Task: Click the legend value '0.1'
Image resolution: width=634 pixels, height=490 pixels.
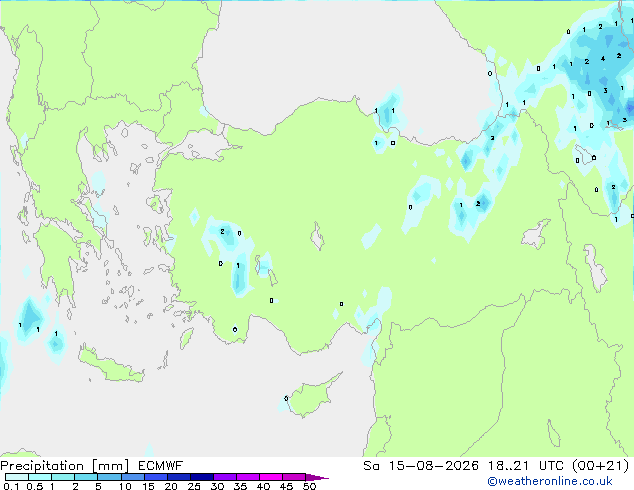Action: point(11,486)
